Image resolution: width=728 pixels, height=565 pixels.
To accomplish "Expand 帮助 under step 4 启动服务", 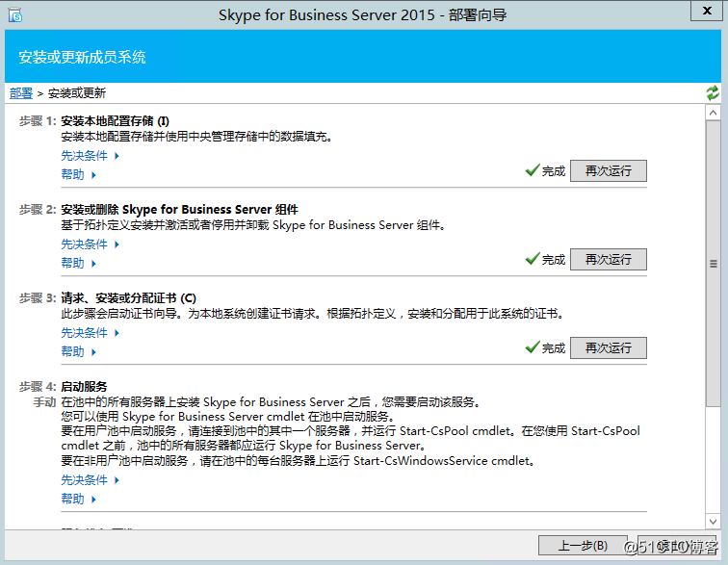I will 78,500.
